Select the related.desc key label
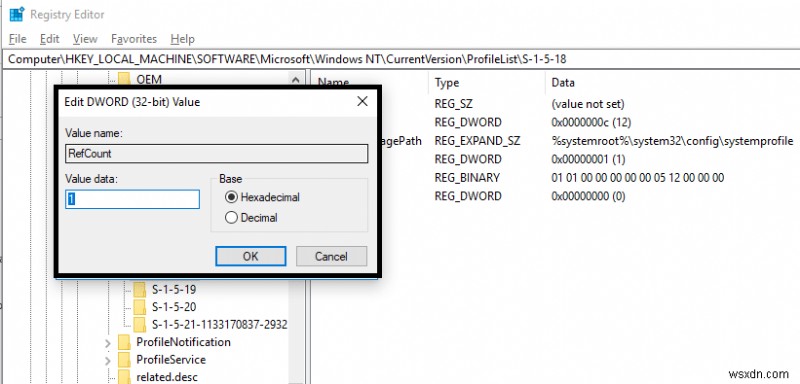 click(166, 377)
